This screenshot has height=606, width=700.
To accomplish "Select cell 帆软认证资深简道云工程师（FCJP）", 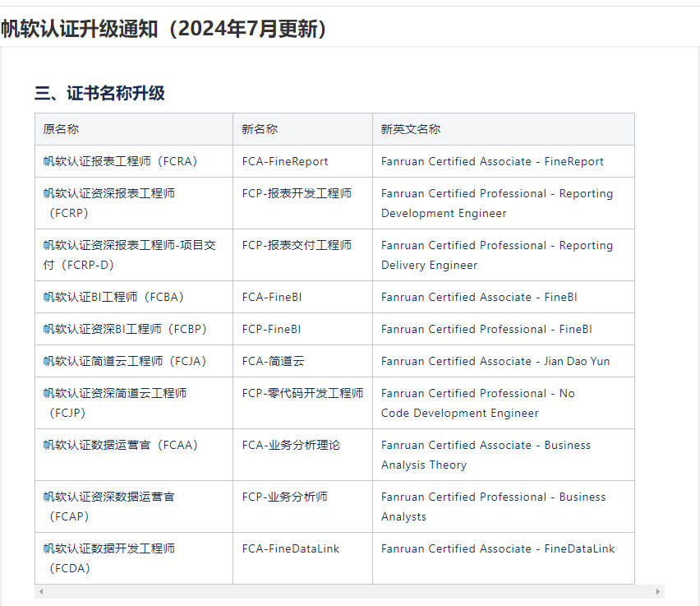I will pyautogui.click(x=134, y=403).
